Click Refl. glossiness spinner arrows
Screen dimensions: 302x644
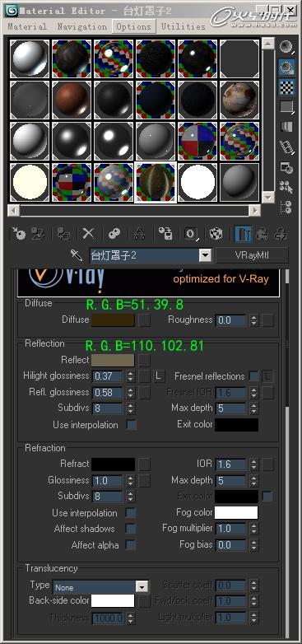click(x=130, y=392)
